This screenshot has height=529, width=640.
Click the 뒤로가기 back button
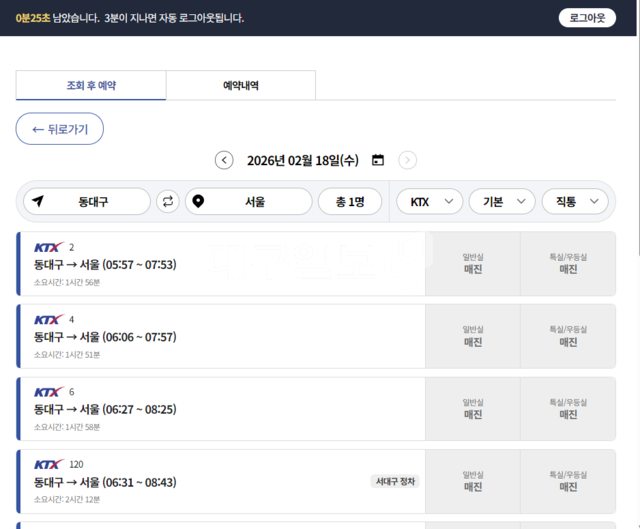pyautogui.click(x=60, y=129)
